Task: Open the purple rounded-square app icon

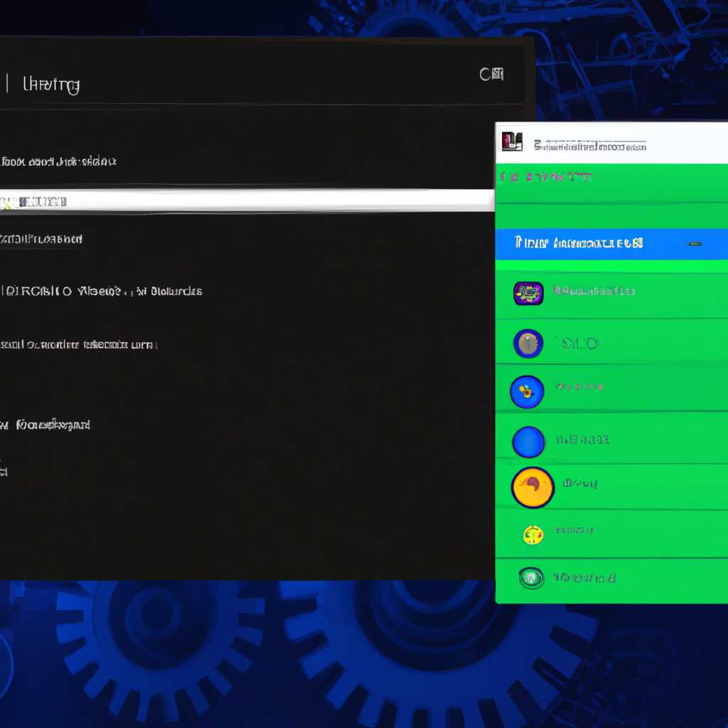Action: pyautogui.click(x=528, y=294)
